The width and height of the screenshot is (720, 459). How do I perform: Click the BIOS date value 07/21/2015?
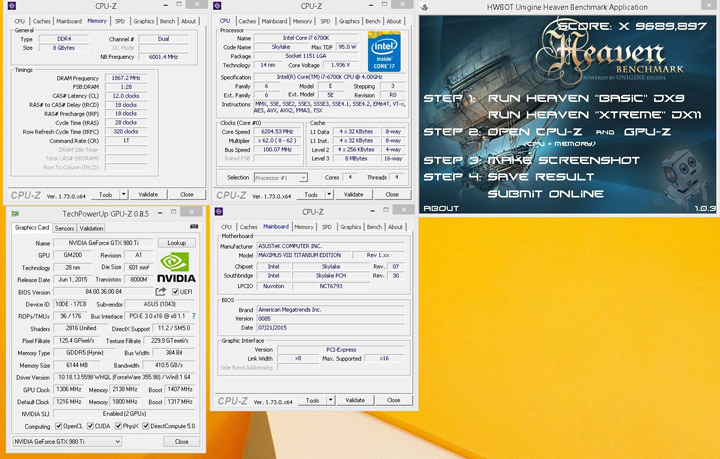[330, 328]
